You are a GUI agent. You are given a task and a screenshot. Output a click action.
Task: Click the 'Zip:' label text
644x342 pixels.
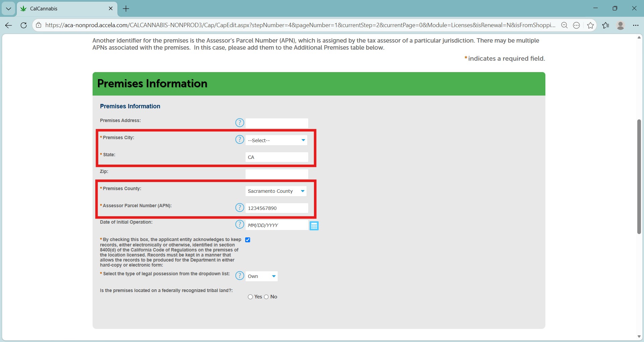104,171
